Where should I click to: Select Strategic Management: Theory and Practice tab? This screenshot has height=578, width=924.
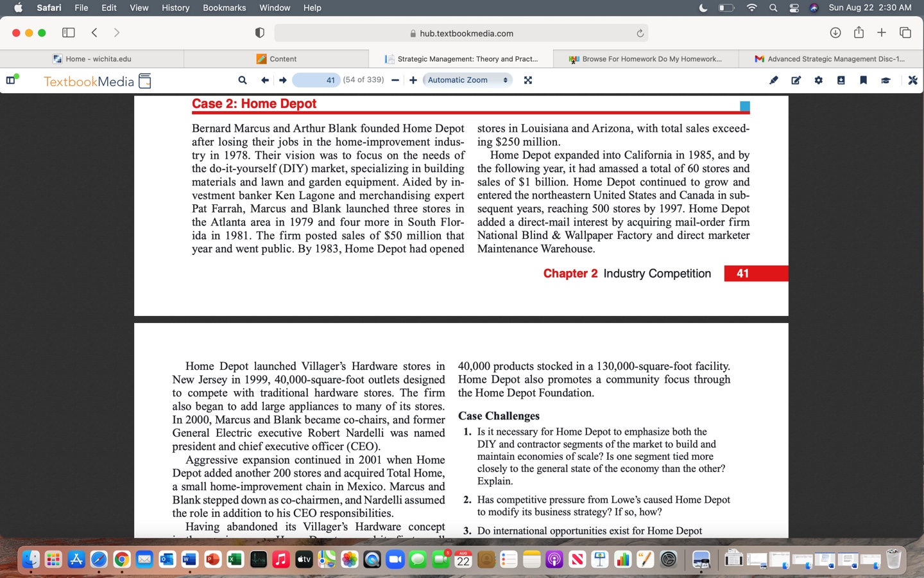[461, 59]
